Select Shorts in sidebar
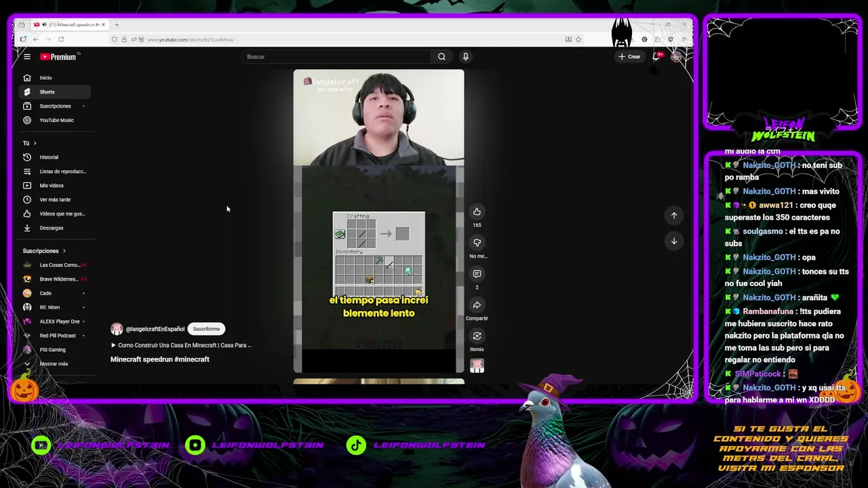The image size is (868, 488). pyautogui.click(x=54, y=92)
